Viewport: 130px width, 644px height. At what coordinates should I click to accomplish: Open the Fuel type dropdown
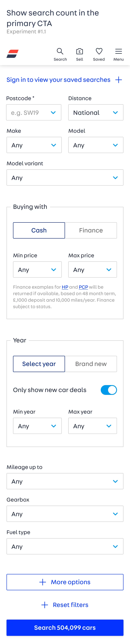point(65,546)
